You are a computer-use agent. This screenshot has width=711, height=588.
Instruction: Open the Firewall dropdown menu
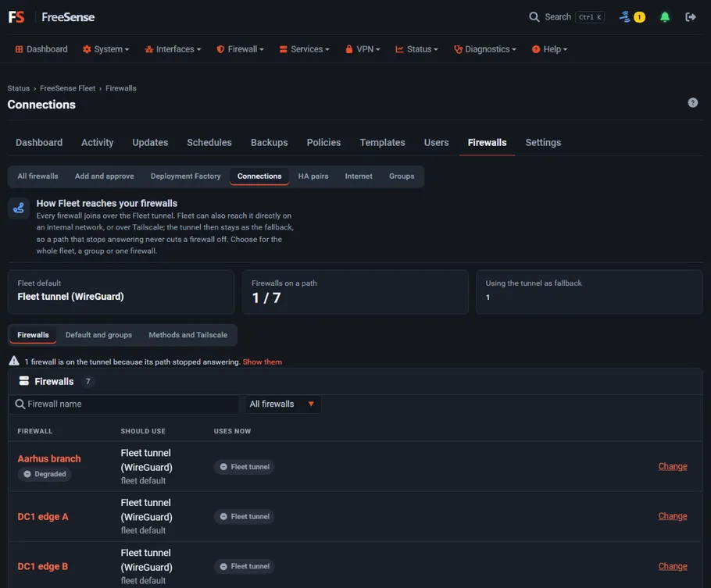tap(240, 49)
